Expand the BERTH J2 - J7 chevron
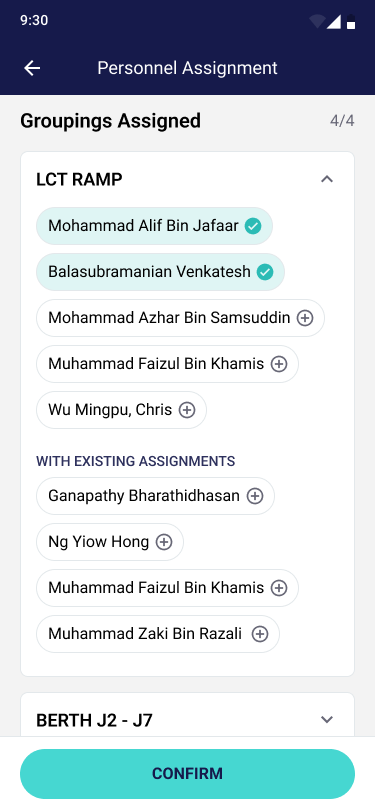 (x=327, y=719)
